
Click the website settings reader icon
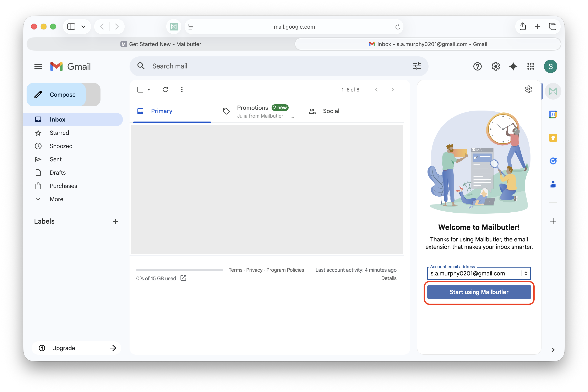(191, 27)
